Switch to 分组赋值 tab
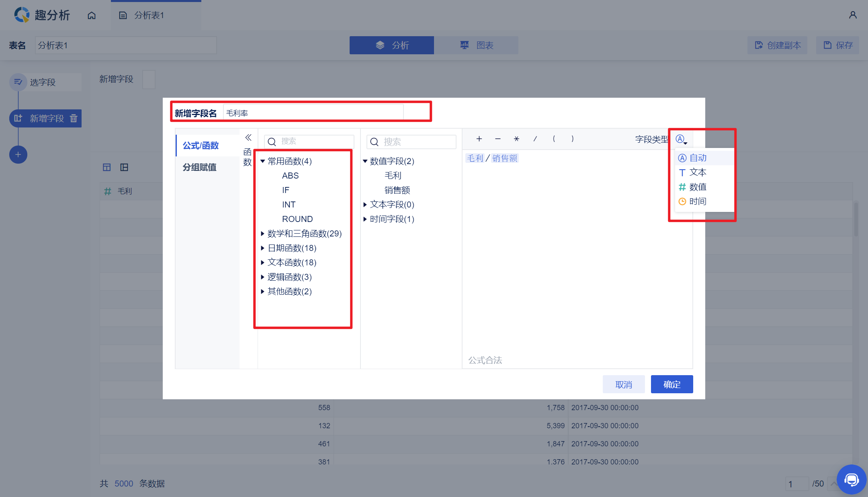Image resolution: width=868 pixels, height=497 pixels. click(200, 167)
